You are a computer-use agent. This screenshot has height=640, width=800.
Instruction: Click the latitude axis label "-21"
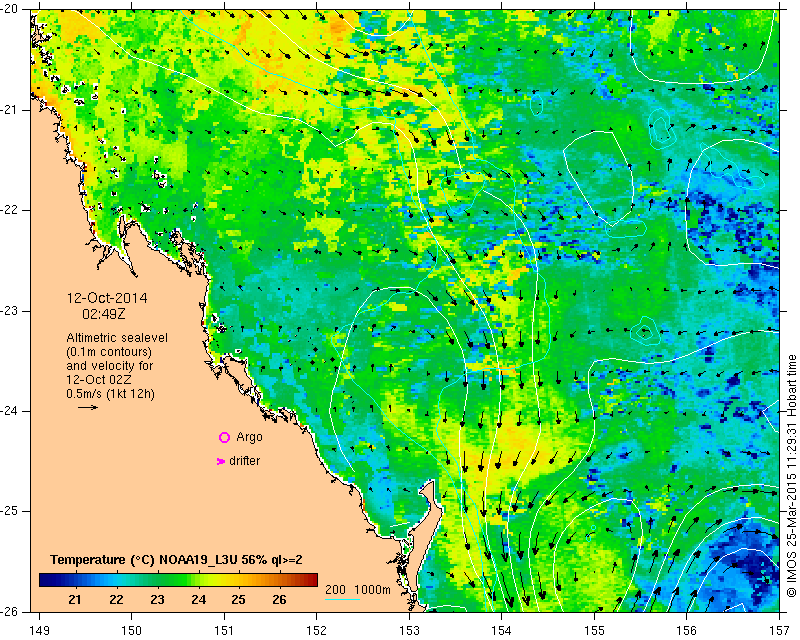click(10, 110)
